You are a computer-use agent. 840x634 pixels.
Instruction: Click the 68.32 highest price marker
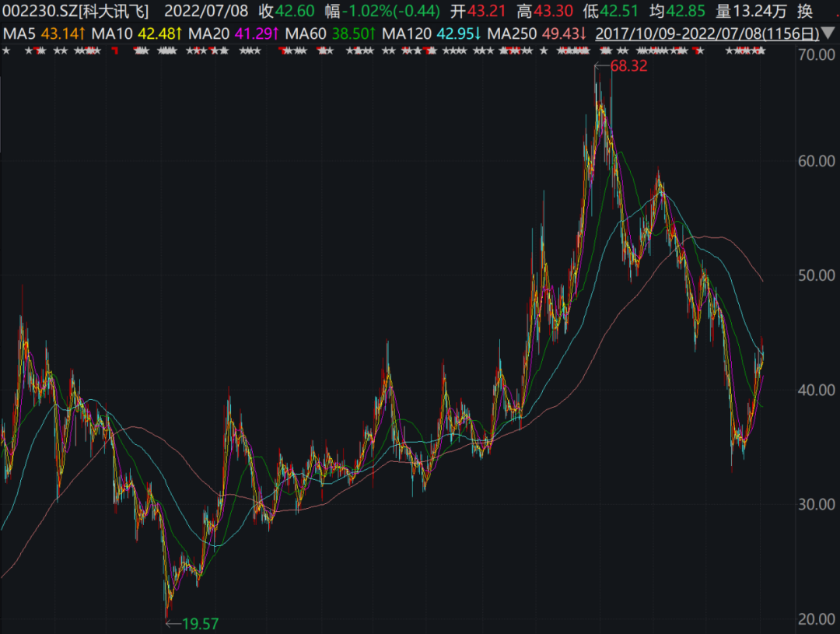pos(628,66)
